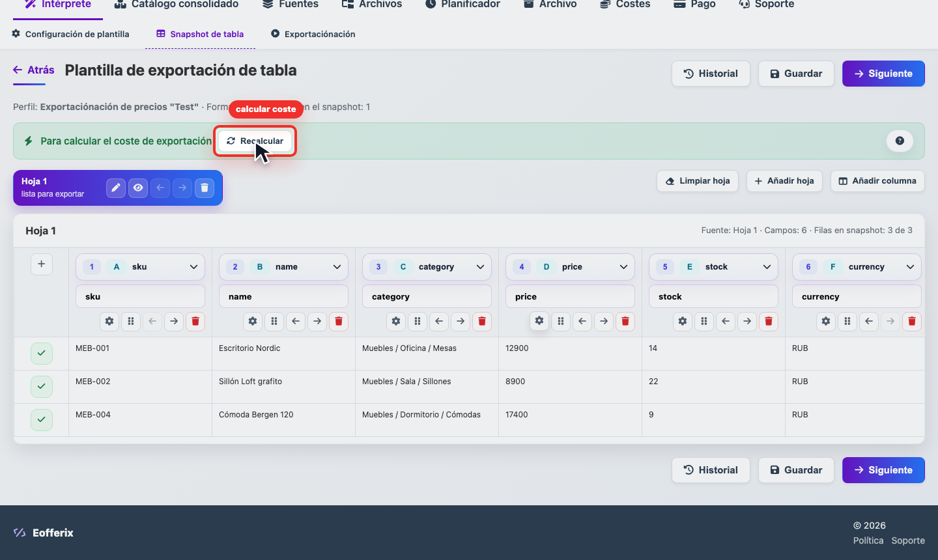Delete the category column with its red trash icon
This screenshot has width=938, height=560.
[x=482, y=321]
